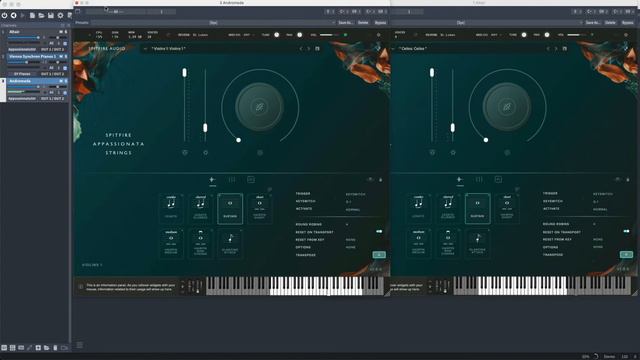640x360 pixels.
Task: Click the "Violins 1 Violins 1" preset name
Action: coord(169,49)
